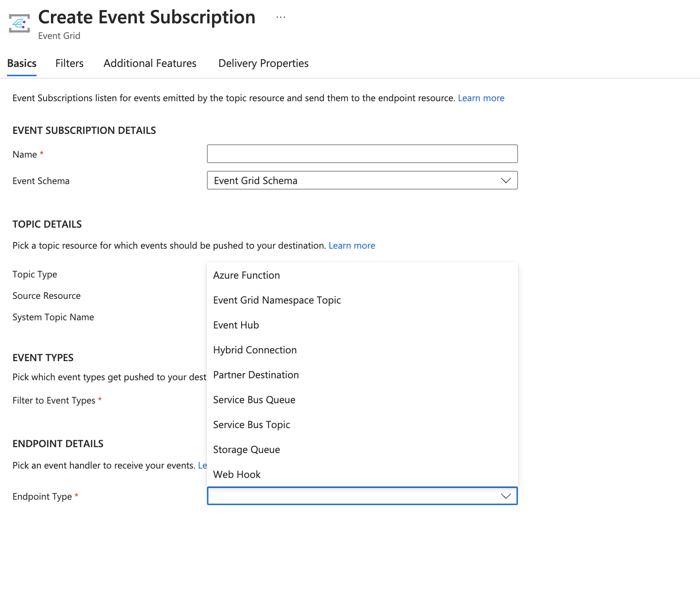
Task: Open the Additional Features tab
Action: click(150, 63)
